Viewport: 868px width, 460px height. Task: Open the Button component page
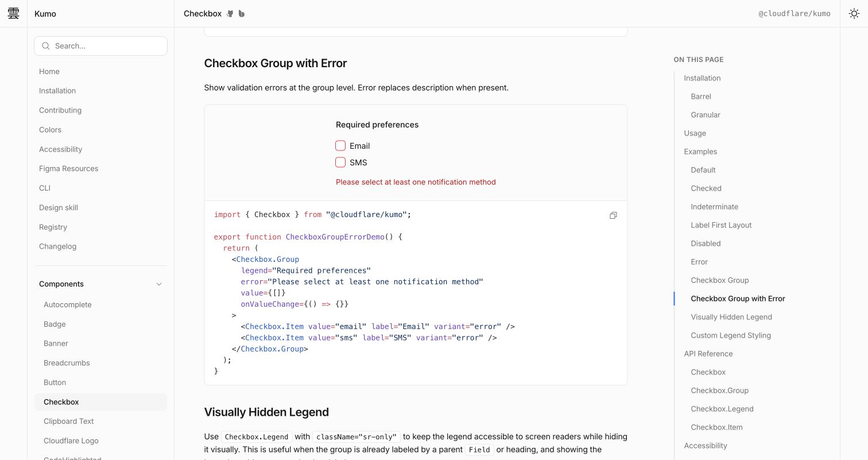tap(55, 382)
